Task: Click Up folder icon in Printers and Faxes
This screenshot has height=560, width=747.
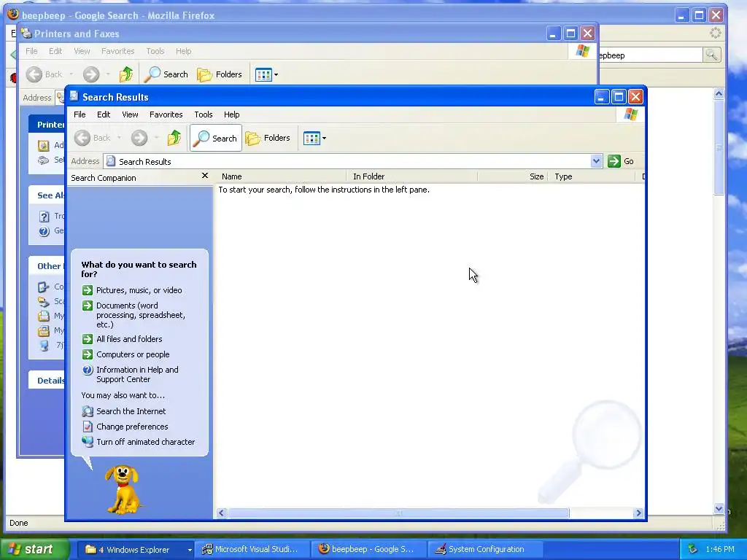Action: pyautogui.click(x=125, y=74)
